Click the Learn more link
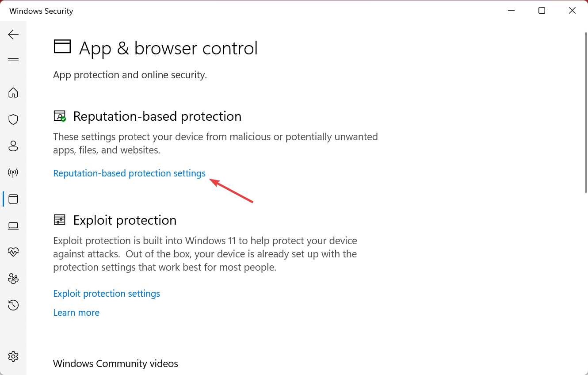The width and height of the screenshot is (588, 375). pos(76,313)
